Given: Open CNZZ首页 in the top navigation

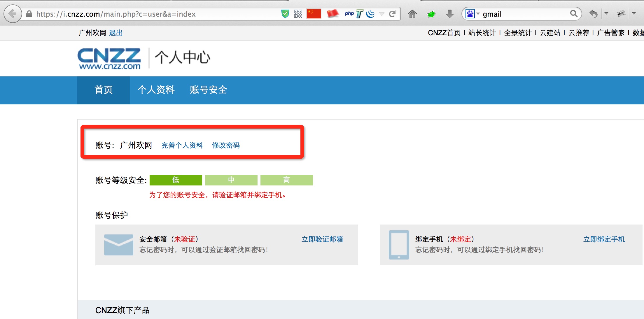Looking at the screenshot, I should [444, 33].
